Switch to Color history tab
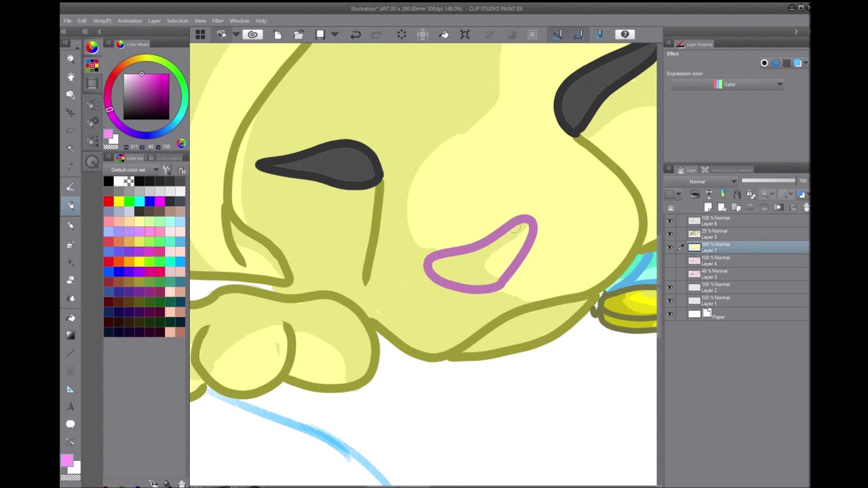This screenshot has width=868, height=488. 165,158
